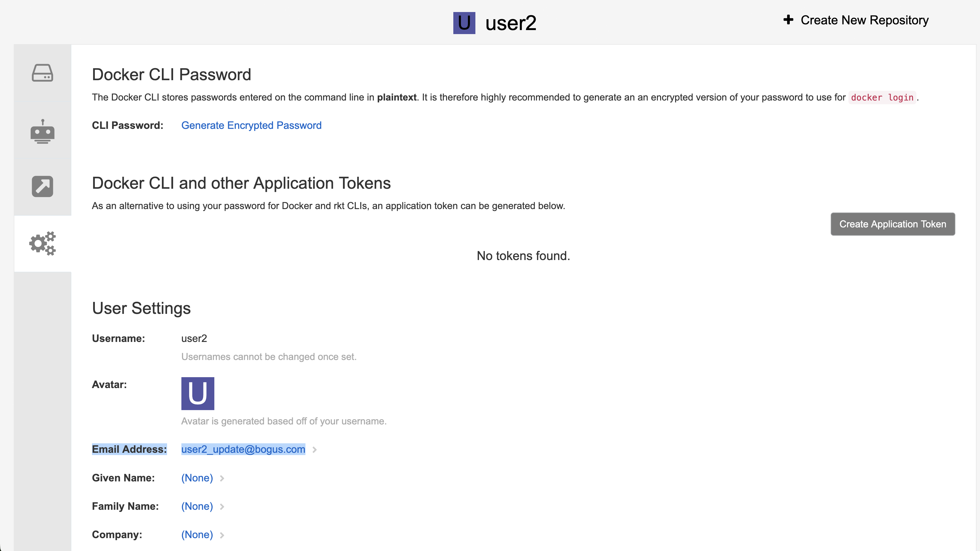Screen dimensions: 980x551
Task: Open the Repositories tab with the drive icon
Action: [42, 73]
